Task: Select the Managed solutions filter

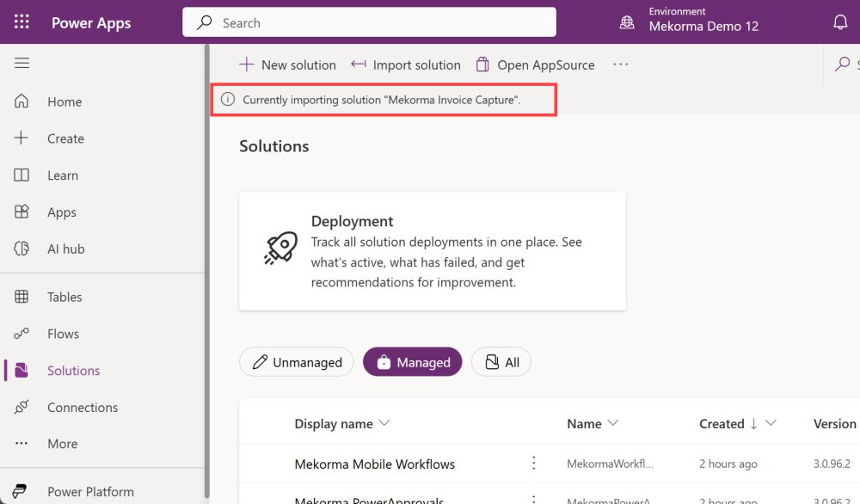Action: tap(413, 362)
